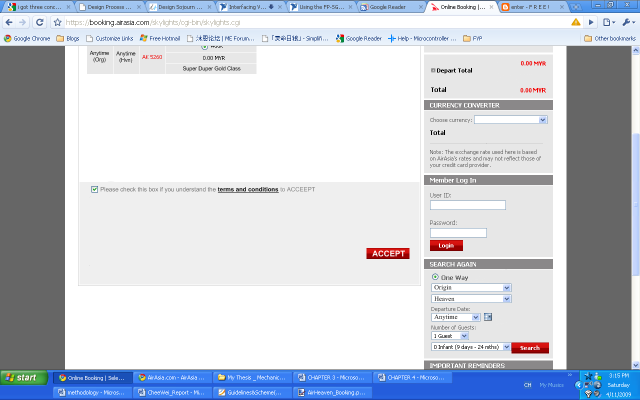Open My Thesis folder in taskbar
The height and width of the screenshot is (400, 640).
252,378
